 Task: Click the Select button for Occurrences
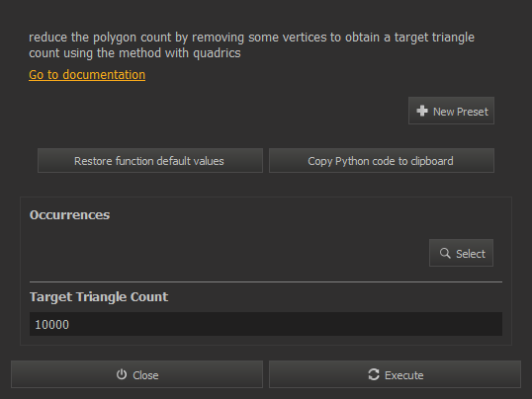pos(461,253)
